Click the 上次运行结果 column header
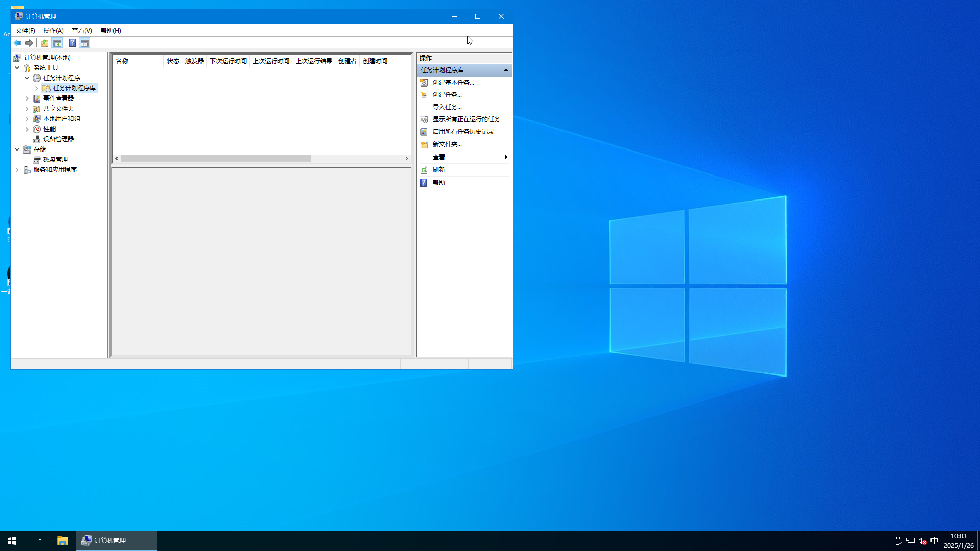The height and width of the screenshot is (551, 980). pyautogui.click(x=313, y=61)
